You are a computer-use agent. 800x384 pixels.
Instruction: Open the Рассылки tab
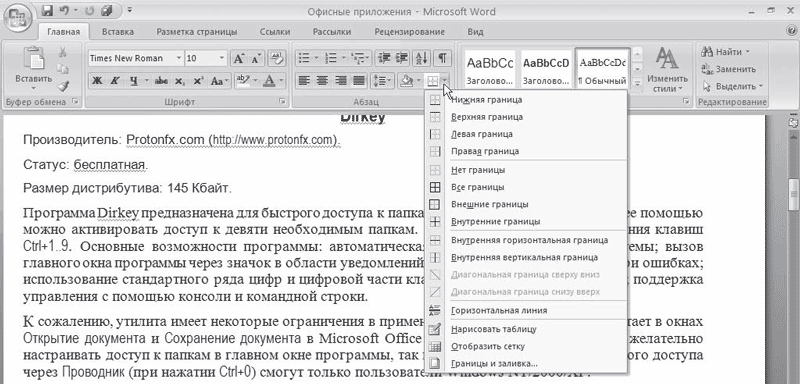332,32
